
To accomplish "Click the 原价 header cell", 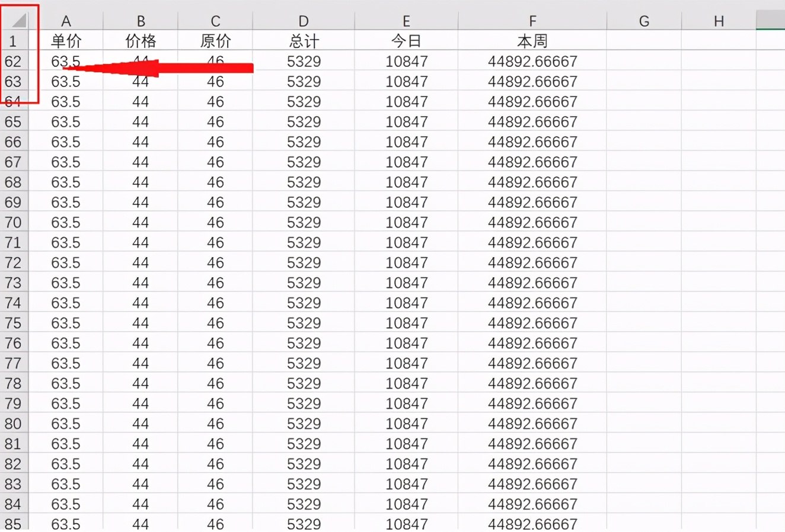I will 215,40.
